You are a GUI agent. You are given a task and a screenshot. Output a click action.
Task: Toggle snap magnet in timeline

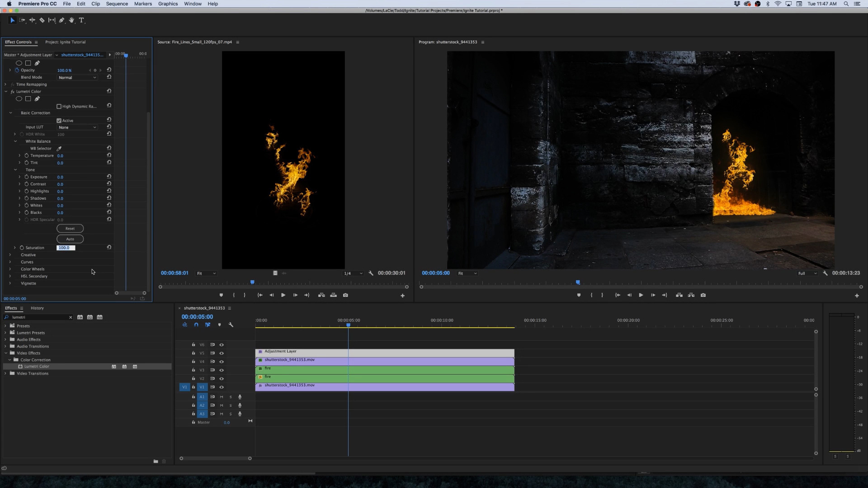point(196,325)
